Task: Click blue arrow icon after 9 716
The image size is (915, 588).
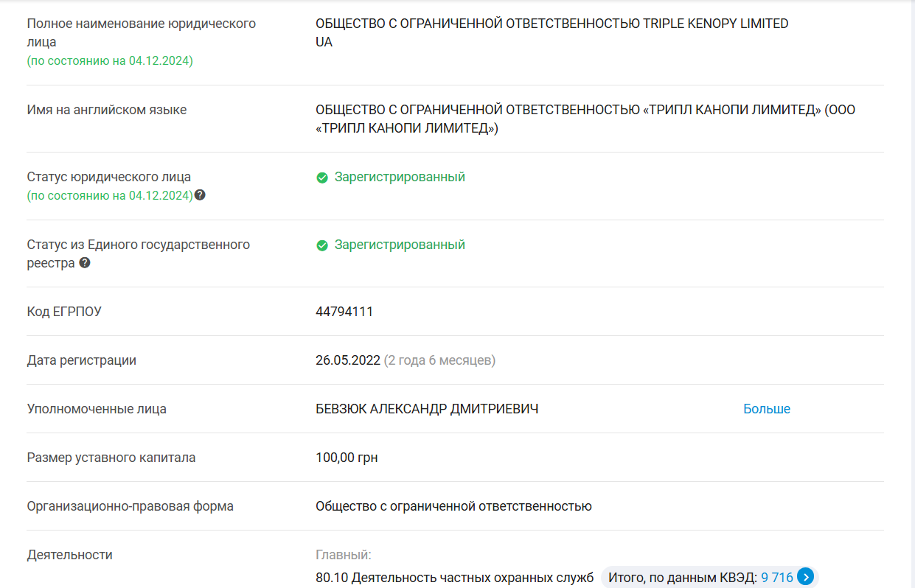Action: point(806,577)
